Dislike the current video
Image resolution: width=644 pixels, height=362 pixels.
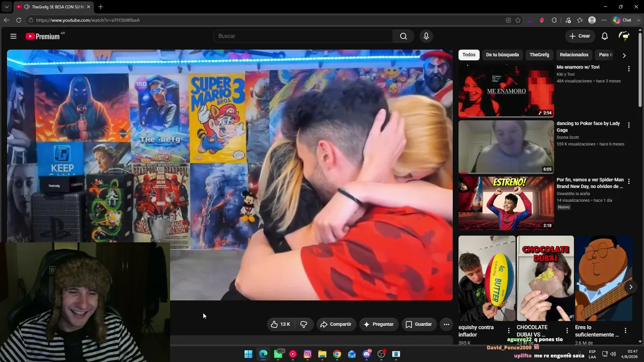[x=303, y=324]
